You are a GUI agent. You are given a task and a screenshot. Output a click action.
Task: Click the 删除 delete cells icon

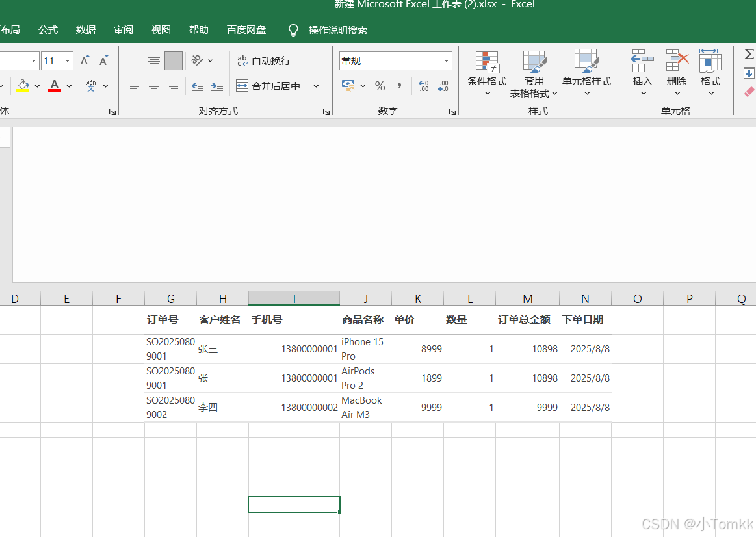(677, 60)
